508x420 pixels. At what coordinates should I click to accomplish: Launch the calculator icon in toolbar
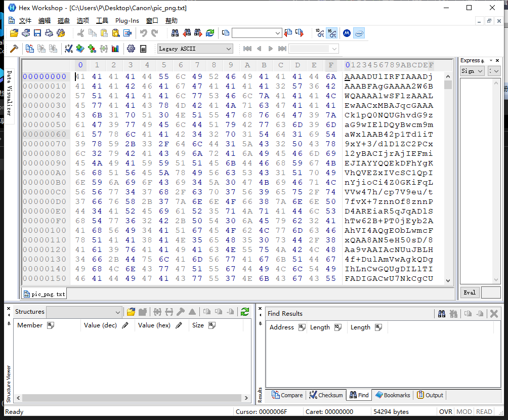(143, 49)
